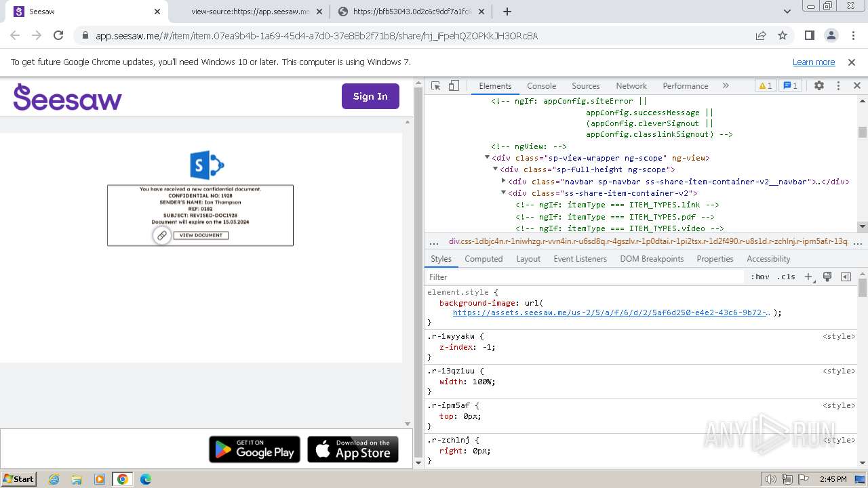
Task: Click the Sign In button
Action: [x=370, y=96]
